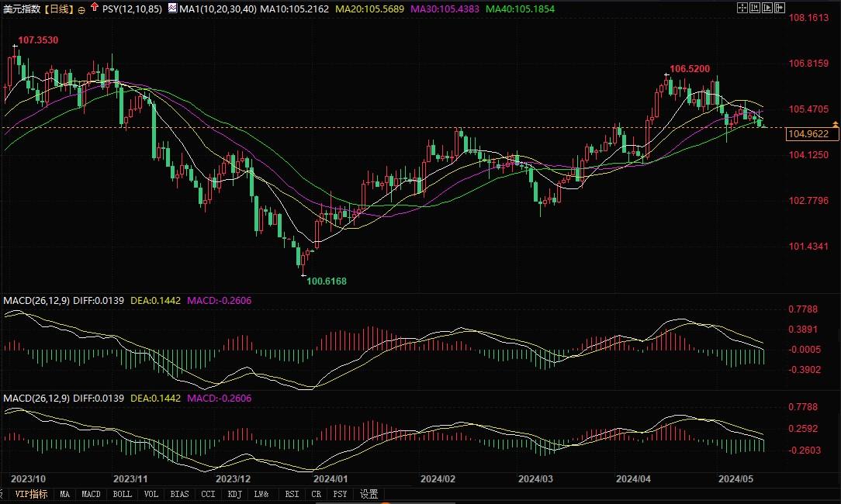The image size is (841, 504).
Task: Choose the VIP指标 tab
Action: click(31, 494)
